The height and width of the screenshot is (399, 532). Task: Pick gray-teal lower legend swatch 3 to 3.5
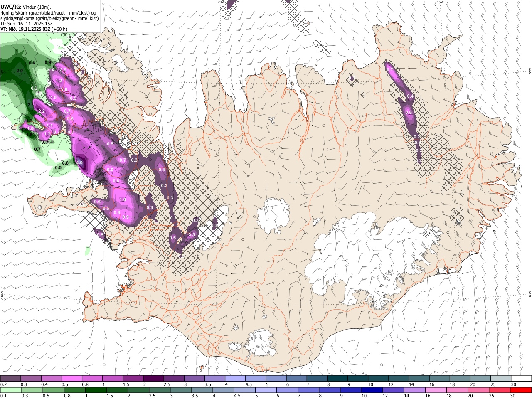pos(181,390)
